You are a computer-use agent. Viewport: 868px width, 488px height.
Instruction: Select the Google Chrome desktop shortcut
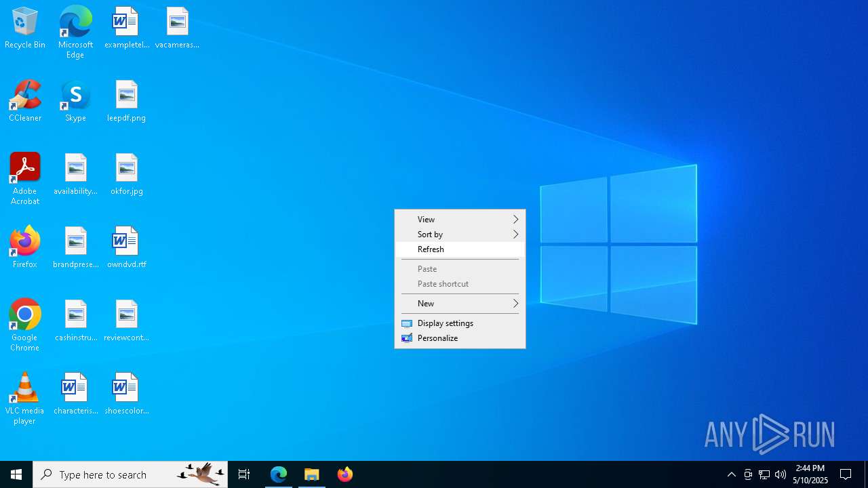pyautogui.click(x=25, y=325)
